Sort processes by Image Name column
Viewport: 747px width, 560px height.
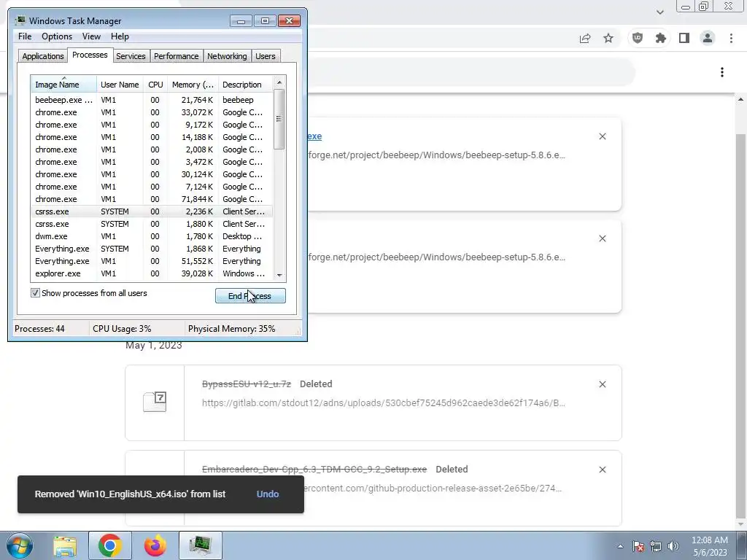[x=63, y=85]
